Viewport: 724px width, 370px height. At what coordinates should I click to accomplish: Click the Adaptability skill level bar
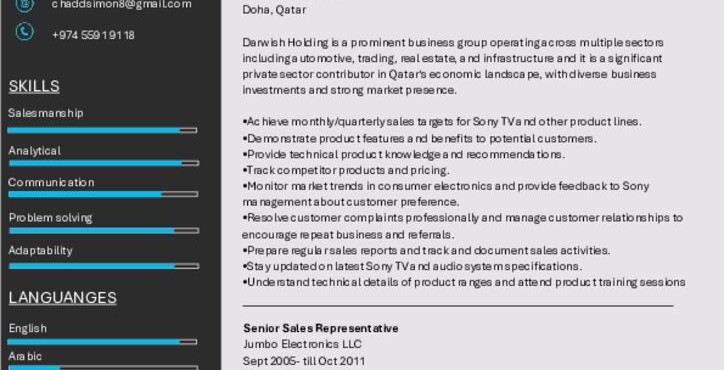pos(104,266)
